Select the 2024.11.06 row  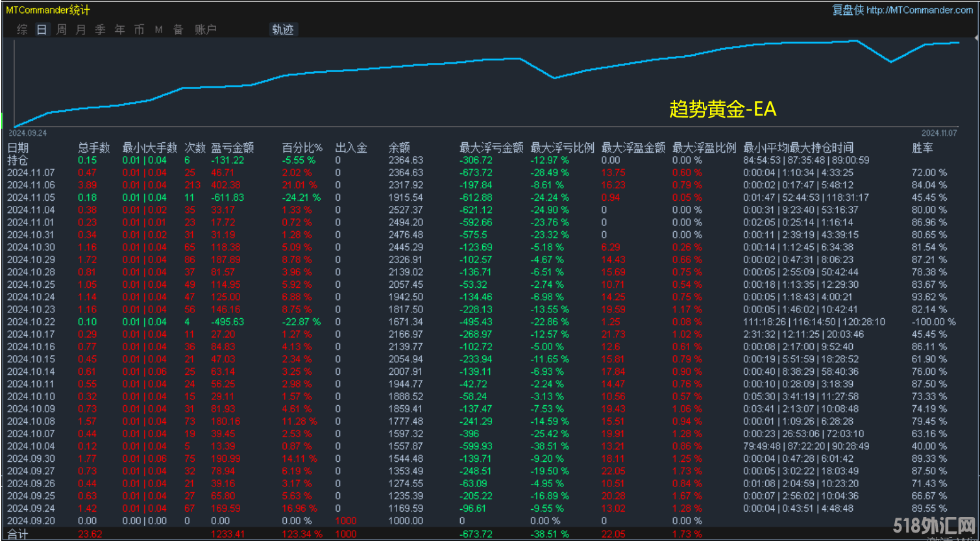click(31, 185)
